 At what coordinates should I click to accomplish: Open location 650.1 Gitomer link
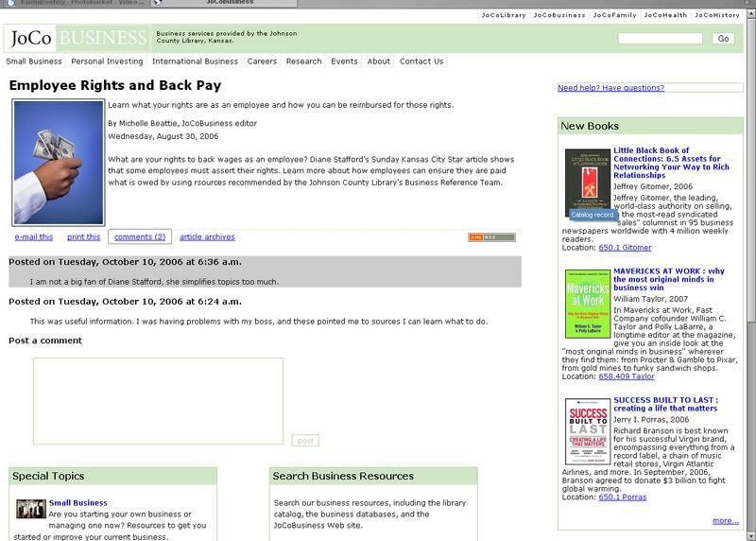[625, 248]
